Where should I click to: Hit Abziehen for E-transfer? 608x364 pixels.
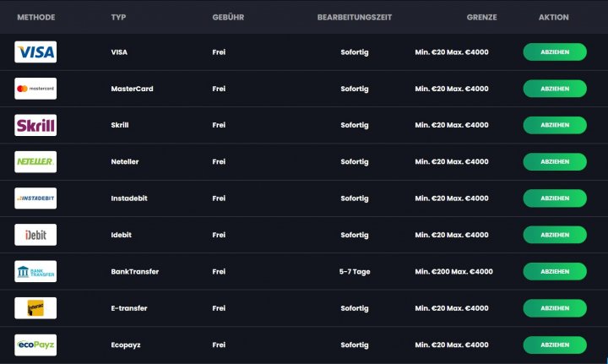555,308
